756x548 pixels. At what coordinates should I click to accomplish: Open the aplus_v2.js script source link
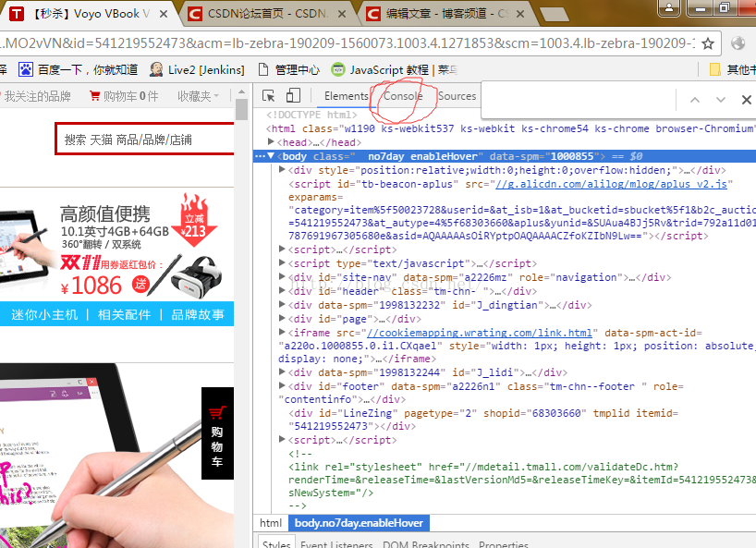point(611,184)
